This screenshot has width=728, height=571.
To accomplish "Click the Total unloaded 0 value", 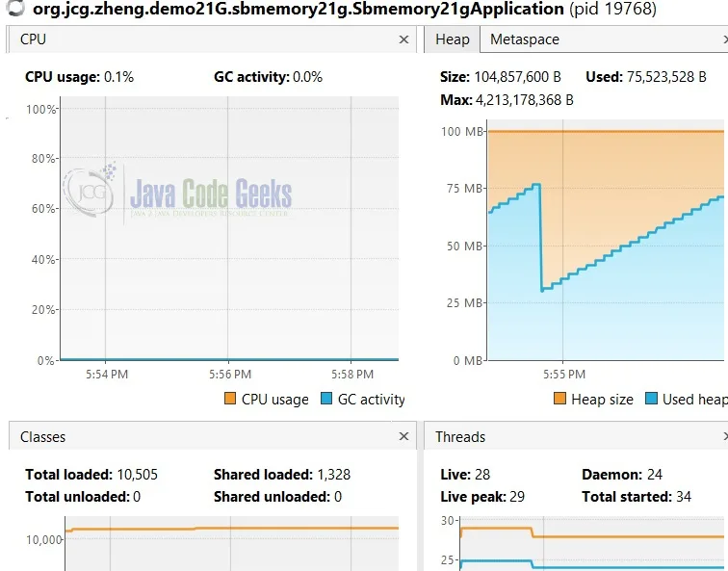I will pos(137,497).
